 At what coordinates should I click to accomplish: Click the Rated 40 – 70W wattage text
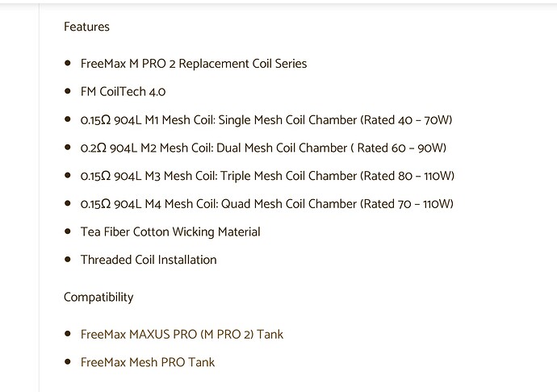pyautogui.click(x=406, y=120)
